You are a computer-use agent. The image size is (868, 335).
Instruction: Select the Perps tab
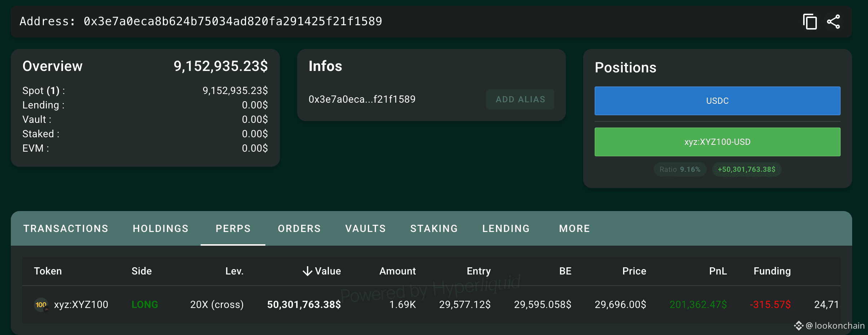[x=233, y=228]
